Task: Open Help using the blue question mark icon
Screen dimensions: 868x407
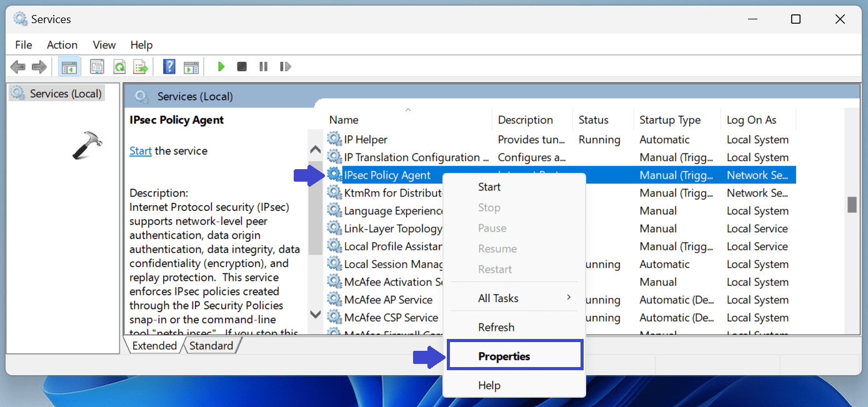Action: tap(169, 66)
